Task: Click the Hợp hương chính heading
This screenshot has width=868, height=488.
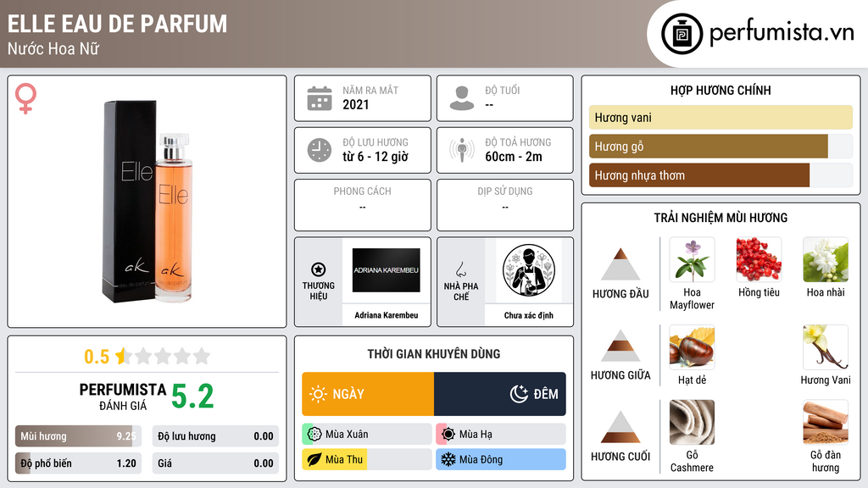Action: 721,90
